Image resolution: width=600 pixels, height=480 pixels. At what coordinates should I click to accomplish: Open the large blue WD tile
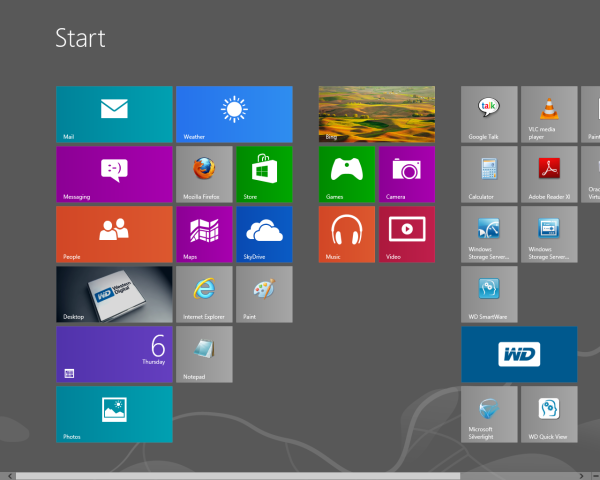coord(519,354)
